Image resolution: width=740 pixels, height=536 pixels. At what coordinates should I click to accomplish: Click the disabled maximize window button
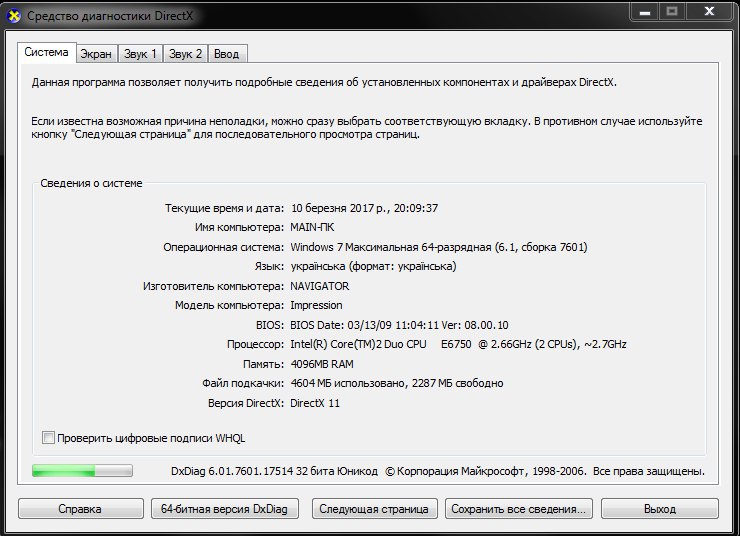click(x=672, y=12)
